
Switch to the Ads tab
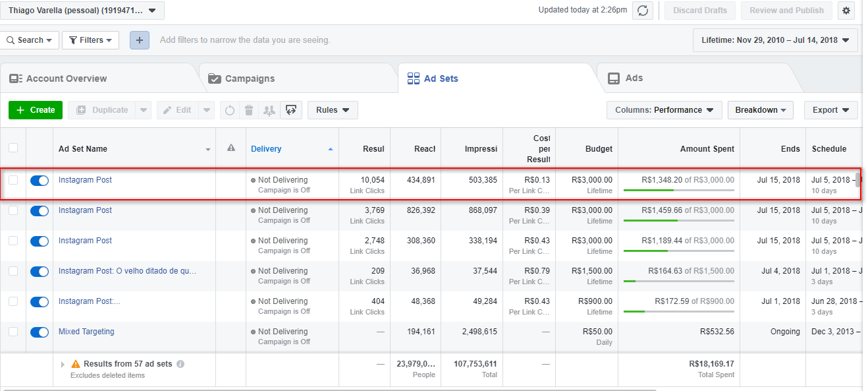pyautogui.click(x=634, y=78)
